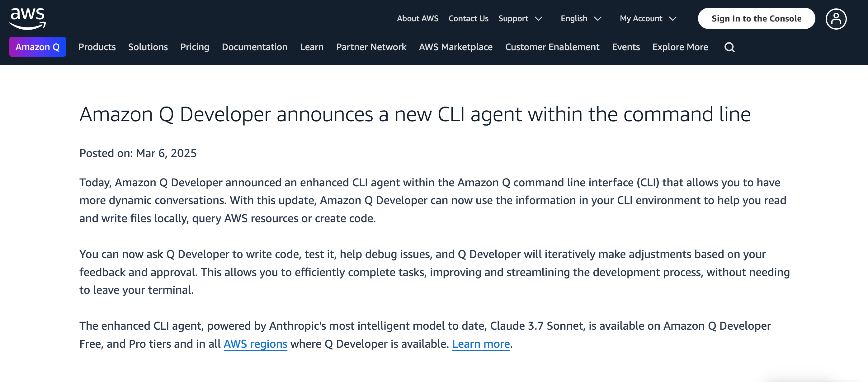The height and width of the screenshot is (382, 868).
Task: Click Sign In to the Console
Action: coord(756,19)
